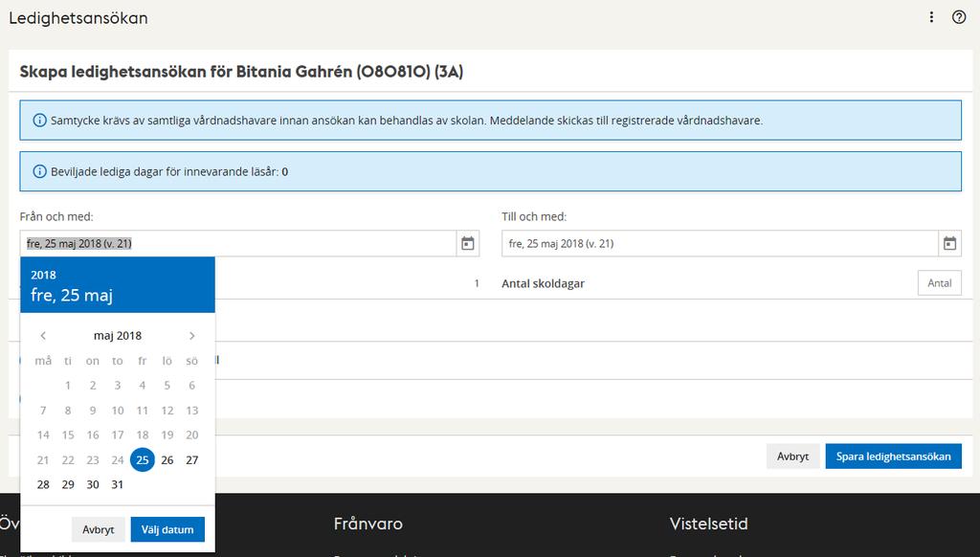980x557 pixels.
Task: Select day 26 in calendar
Action: click(167, 460)
